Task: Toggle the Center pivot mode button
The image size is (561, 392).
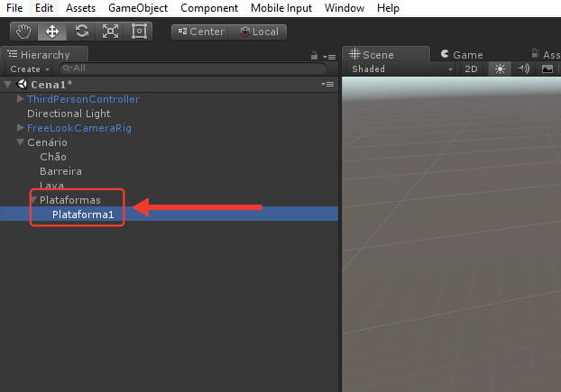Action: tap(201, 32)
